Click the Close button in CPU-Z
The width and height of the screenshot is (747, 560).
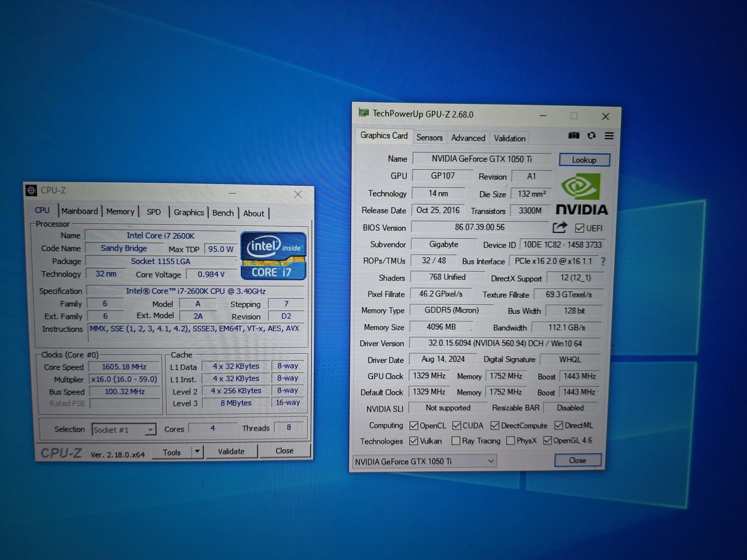click(x=285, y=451)
